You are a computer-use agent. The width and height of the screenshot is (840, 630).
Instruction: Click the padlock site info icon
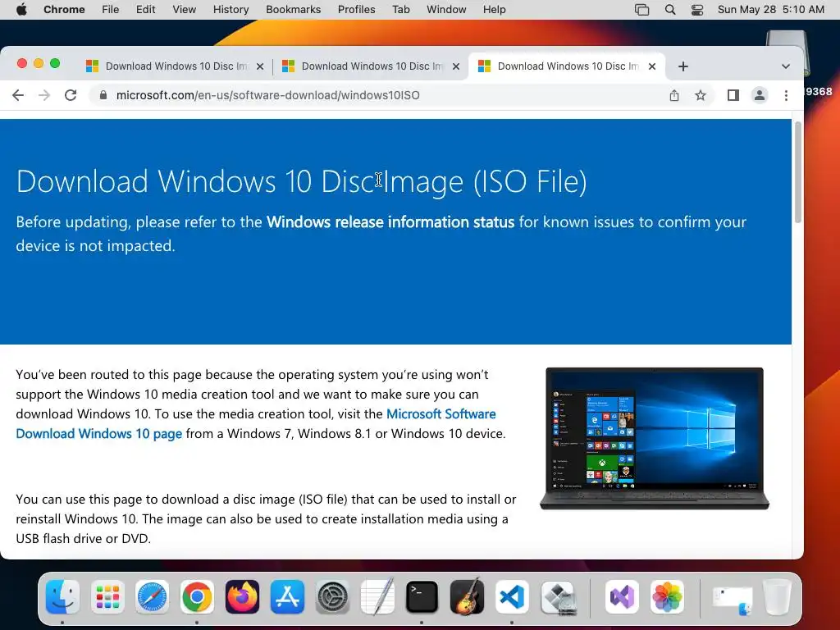click(103, 95)
